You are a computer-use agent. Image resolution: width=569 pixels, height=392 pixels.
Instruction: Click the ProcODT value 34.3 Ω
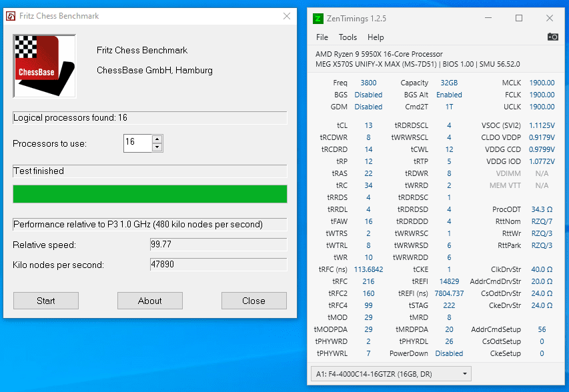(x=542, y=209)
